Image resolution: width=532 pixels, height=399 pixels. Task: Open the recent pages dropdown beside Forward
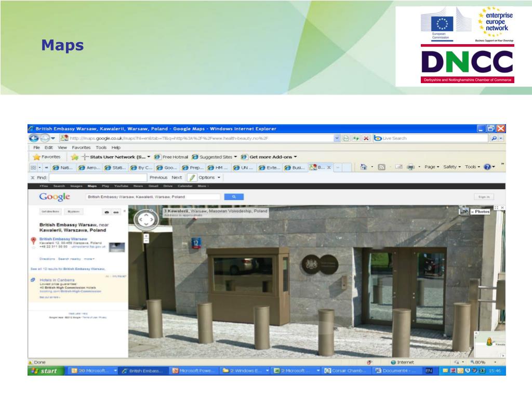point(53,138)
